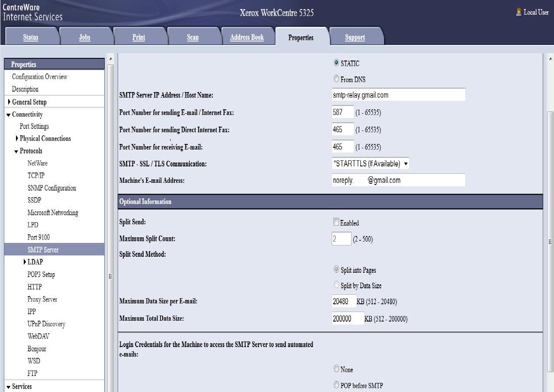
Task: Go to the Support tab
Action: click(355, 37)
